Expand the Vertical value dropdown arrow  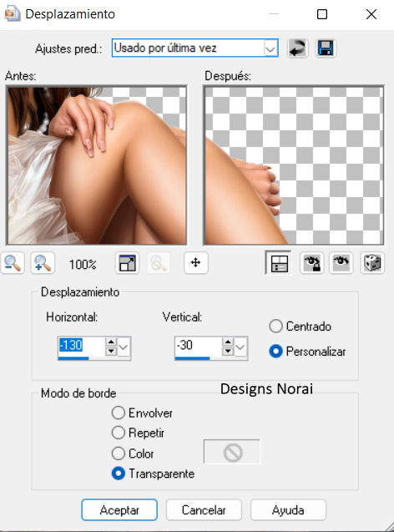point(240,347)
